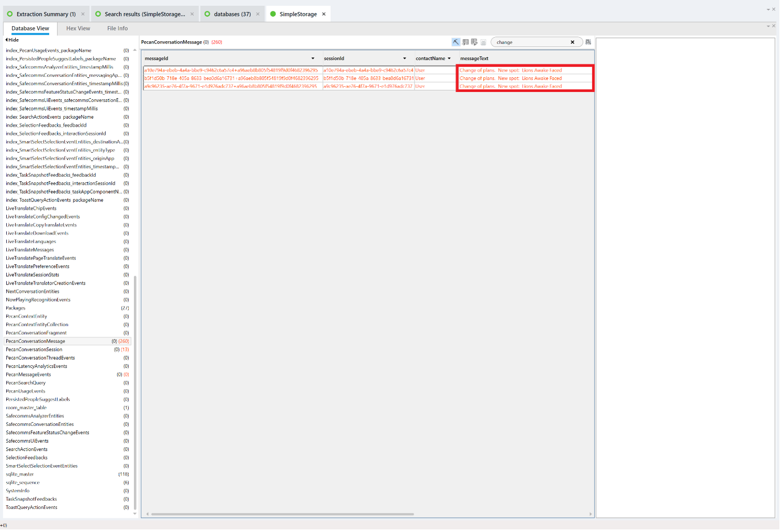Click the horizontal scrollbar under the results table
The height and width of the screenshot is (532, 782).
[283, 514]
